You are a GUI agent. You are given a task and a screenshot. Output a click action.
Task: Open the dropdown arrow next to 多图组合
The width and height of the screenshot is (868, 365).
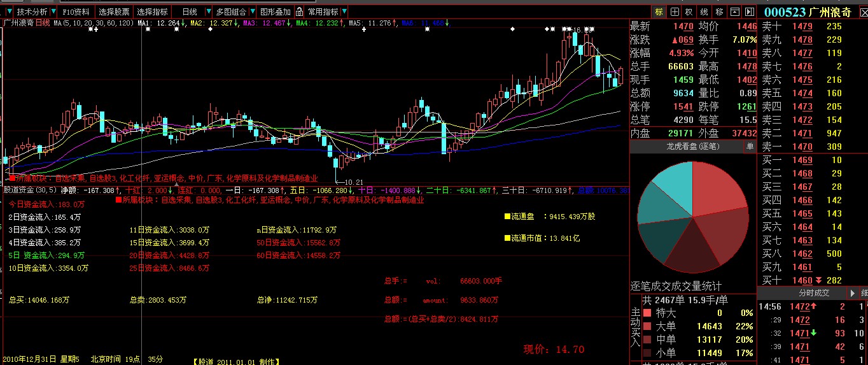coord(253,11)
